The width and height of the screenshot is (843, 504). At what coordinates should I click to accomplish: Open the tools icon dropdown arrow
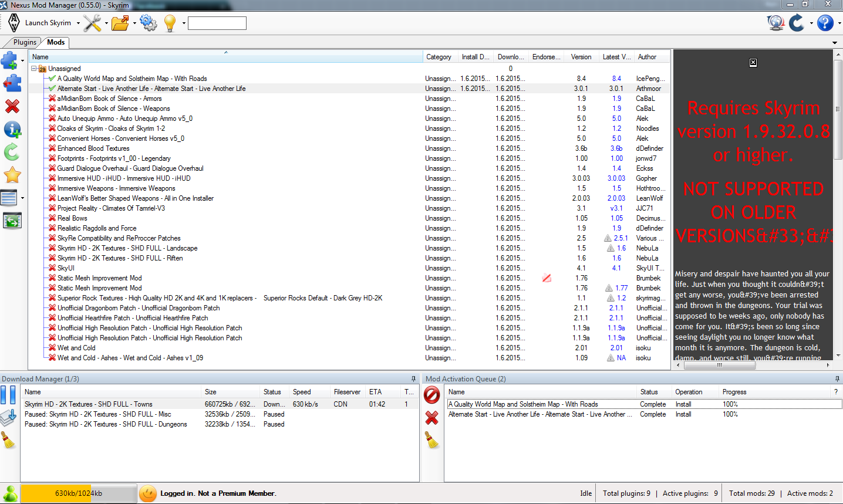click(x=106, y=23)
